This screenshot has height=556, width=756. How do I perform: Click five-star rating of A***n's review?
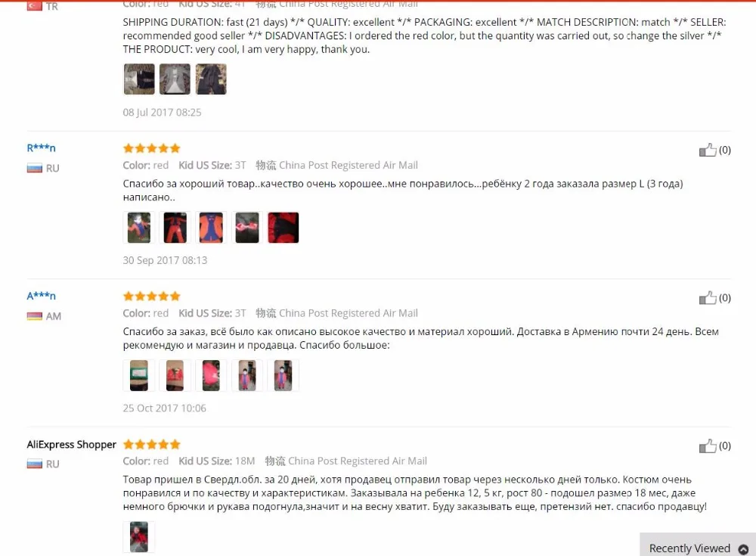click(152, 297)
